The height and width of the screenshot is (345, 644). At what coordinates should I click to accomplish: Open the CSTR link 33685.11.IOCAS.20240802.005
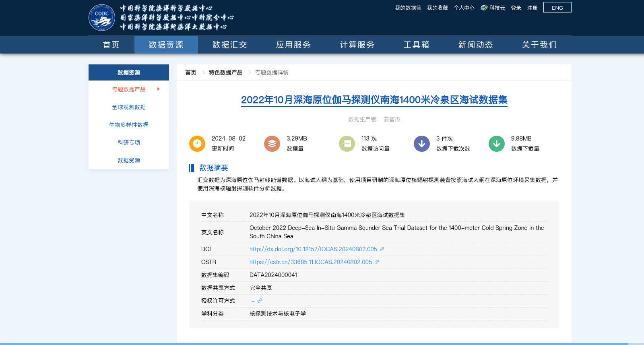pyautogui.click(x=311, y=262)
